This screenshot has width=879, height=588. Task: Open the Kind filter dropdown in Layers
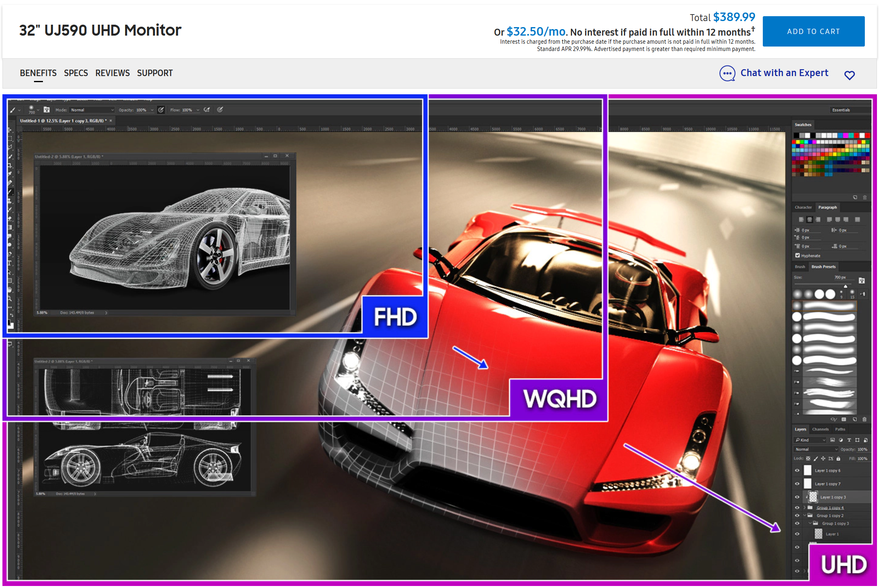click(810, 440)
